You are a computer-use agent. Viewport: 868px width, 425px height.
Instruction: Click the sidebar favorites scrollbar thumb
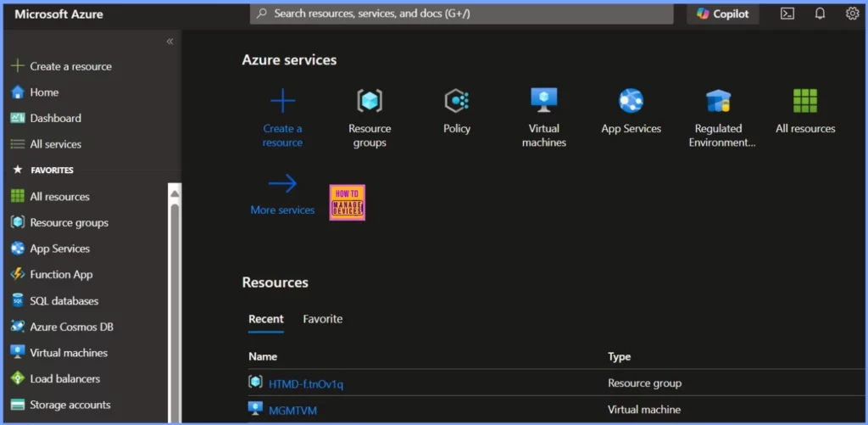[175, 313]
